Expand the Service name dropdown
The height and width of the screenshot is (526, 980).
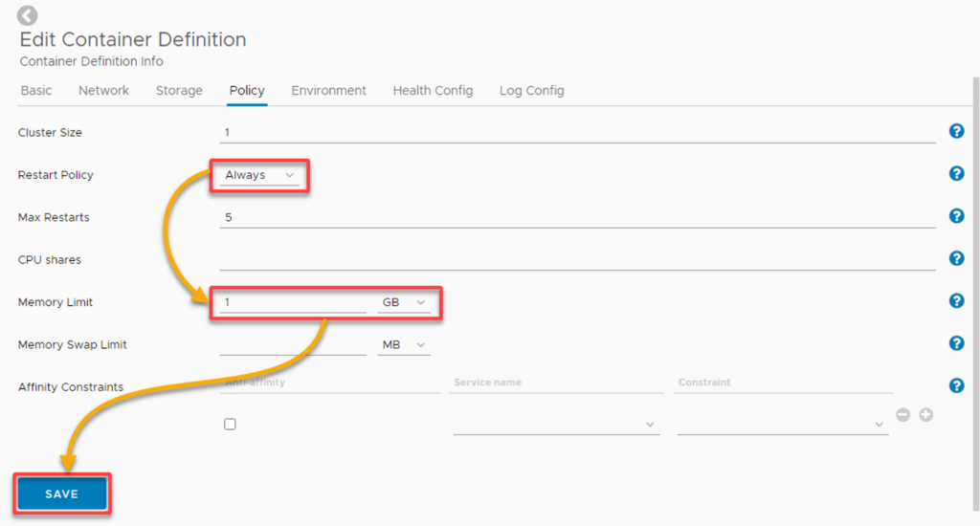(x=556, y=425)
